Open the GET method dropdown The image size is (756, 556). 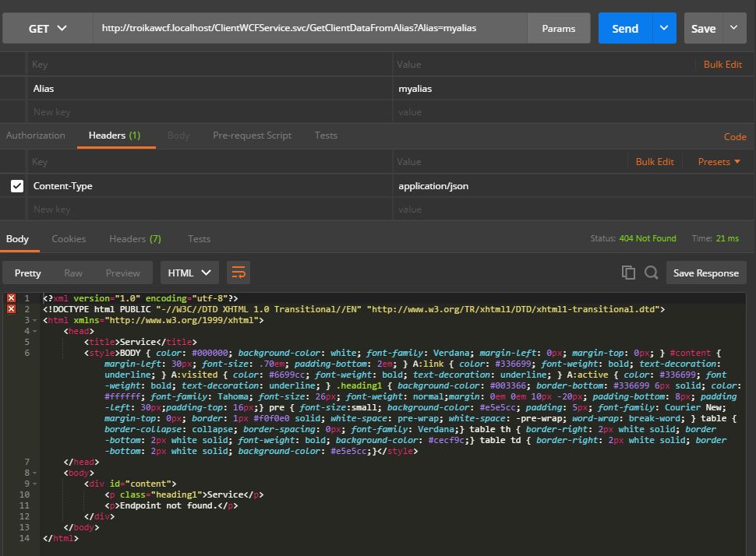(x=48, y=29)
